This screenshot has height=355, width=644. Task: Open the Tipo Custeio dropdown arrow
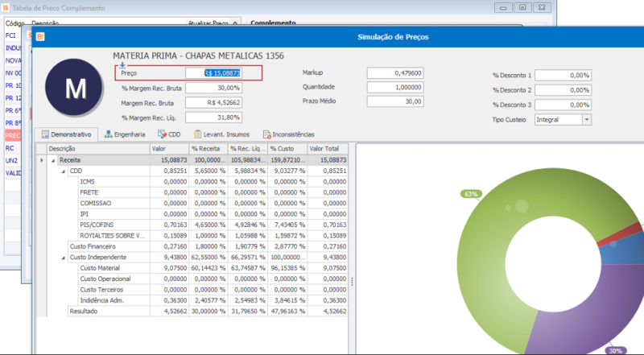[x=587, y=120]
